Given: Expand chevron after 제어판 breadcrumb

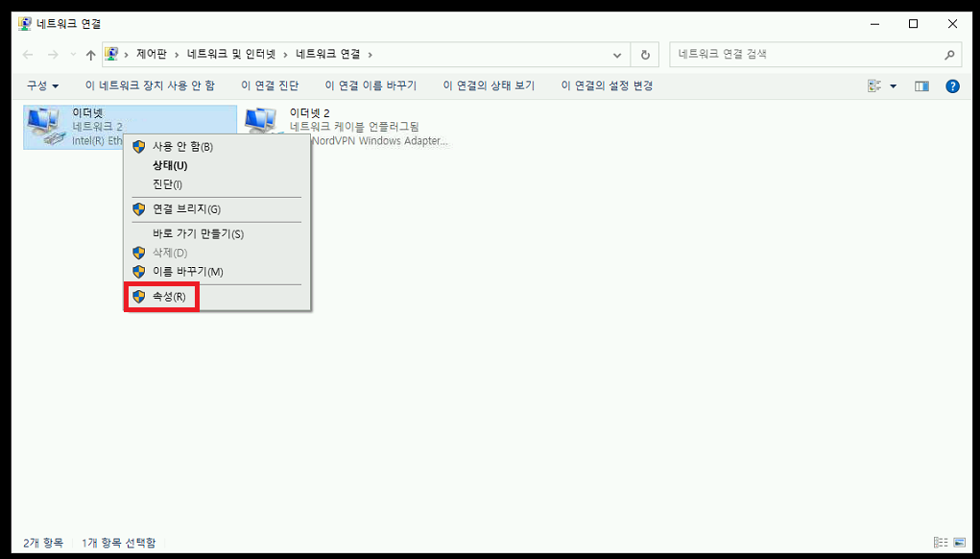Looking at the screenshot, I should pyautogui.click(x=177, y=55).
